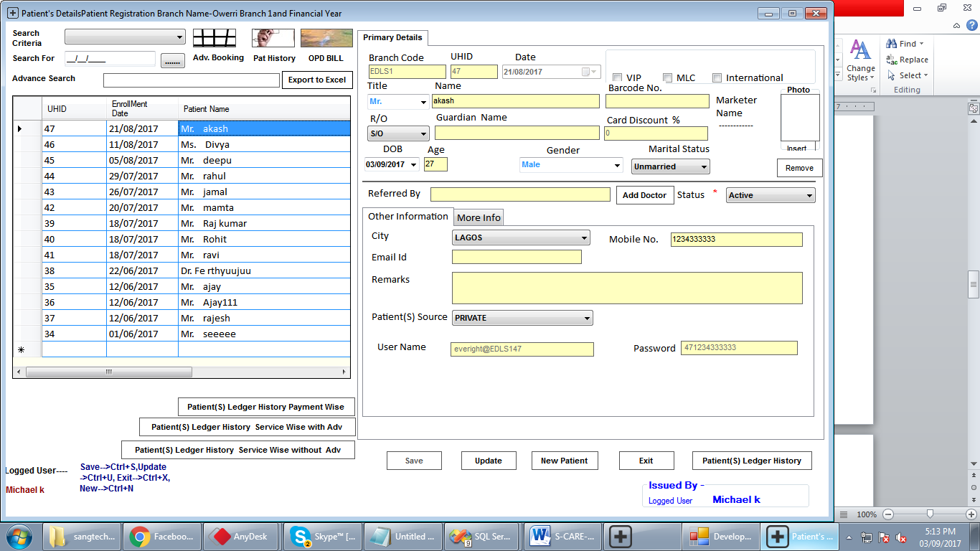Open the Gender dropdown showing Male
Screen dimensions: 980x551
click(x=570, y=165)
